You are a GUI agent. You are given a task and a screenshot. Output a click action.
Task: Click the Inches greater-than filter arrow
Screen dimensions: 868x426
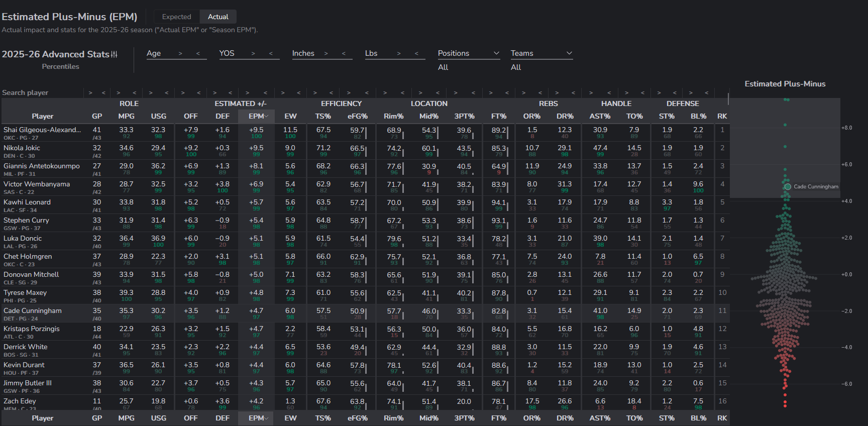pyautogui.click(x=326, y=53)
